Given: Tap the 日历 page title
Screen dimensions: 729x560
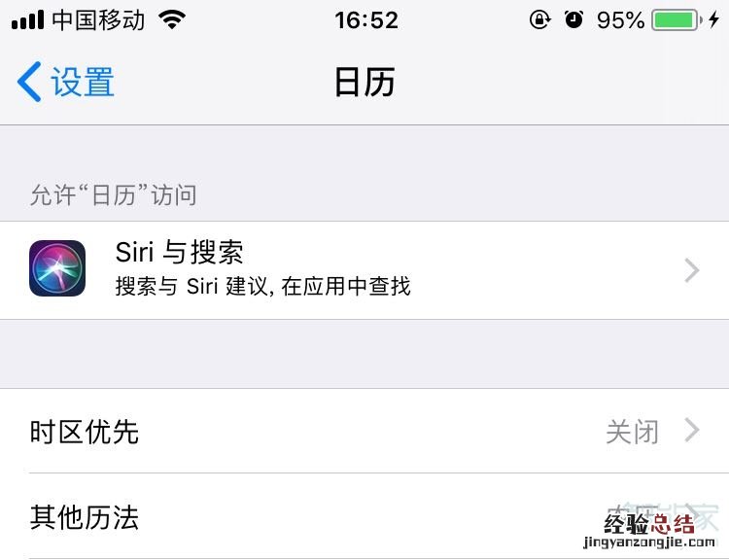Looking at the screenshot, I should pos(364,82).
